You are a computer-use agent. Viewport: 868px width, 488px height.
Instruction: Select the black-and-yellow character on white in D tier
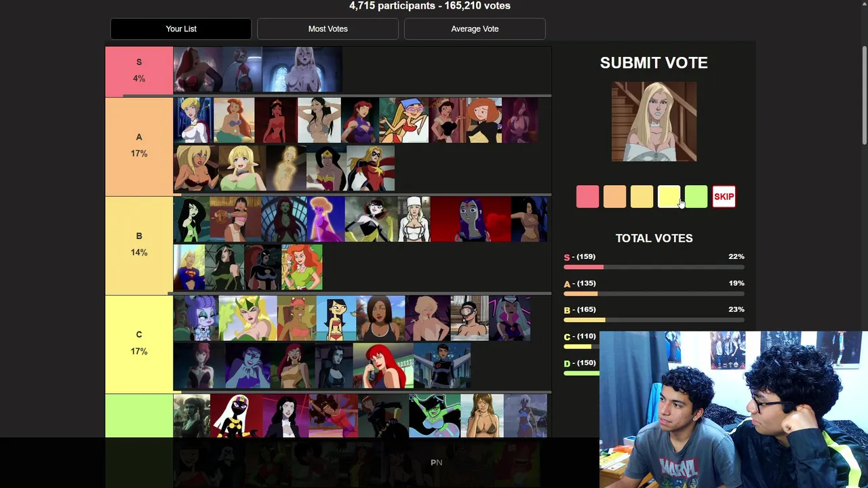coord(235,417)
